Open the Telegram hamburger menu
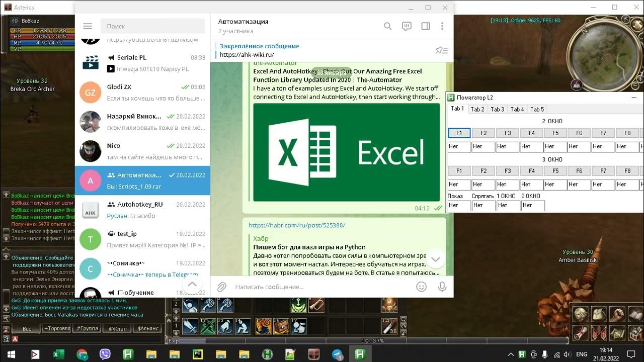The width and height of the screenshot is (644, 362). (88, 26)
